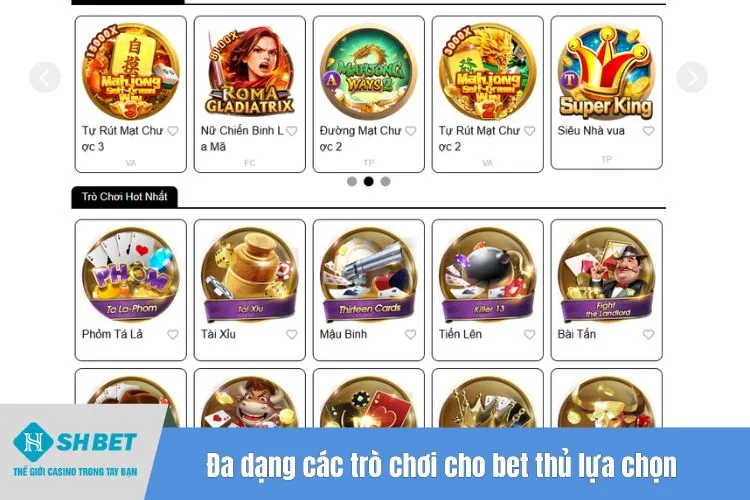The width and height of the screenshot is (750, 500).
Task: Open the bull character game thumbnail
Action: coord(249,402)
